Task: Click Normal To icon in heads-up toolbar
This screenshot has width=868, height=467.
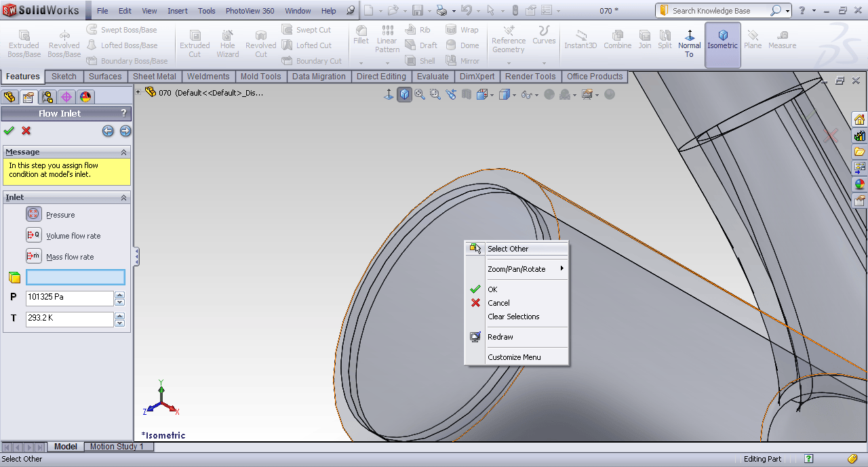Action: [389, 95]
